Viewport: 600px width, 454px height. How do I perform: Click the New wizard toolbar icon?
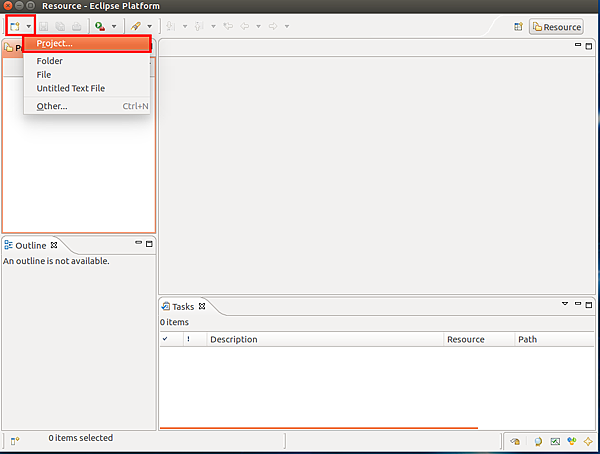(15, 26)
